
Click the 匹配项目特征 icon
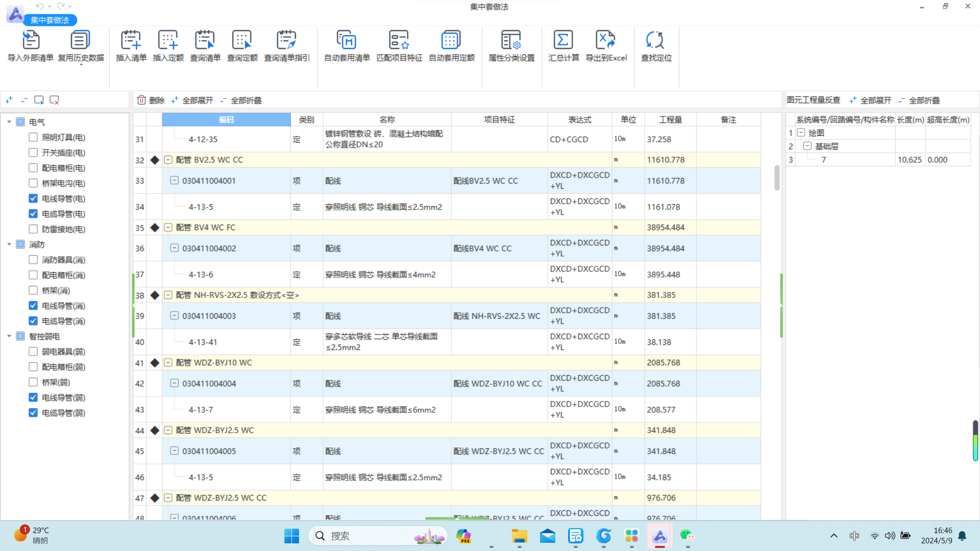click(x=399, y=40)
